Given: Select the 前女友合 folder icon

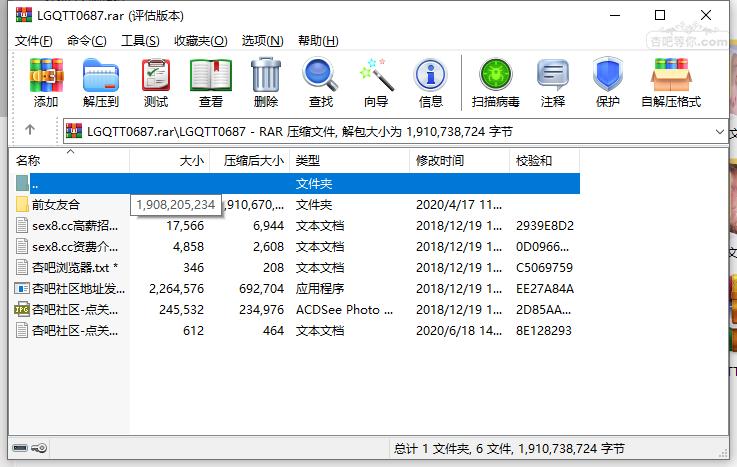Looking at the screenshot, I should (x=22, y=204).
